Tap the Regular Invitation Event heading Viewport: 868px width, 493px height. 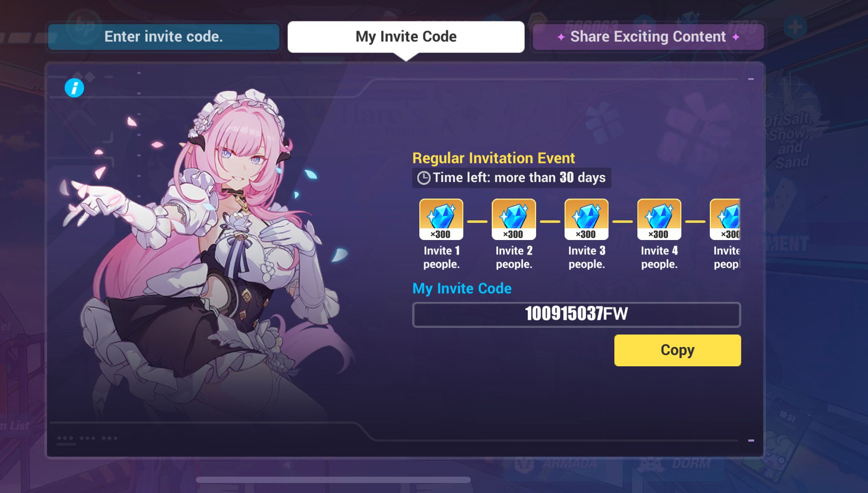coord(493,158)
